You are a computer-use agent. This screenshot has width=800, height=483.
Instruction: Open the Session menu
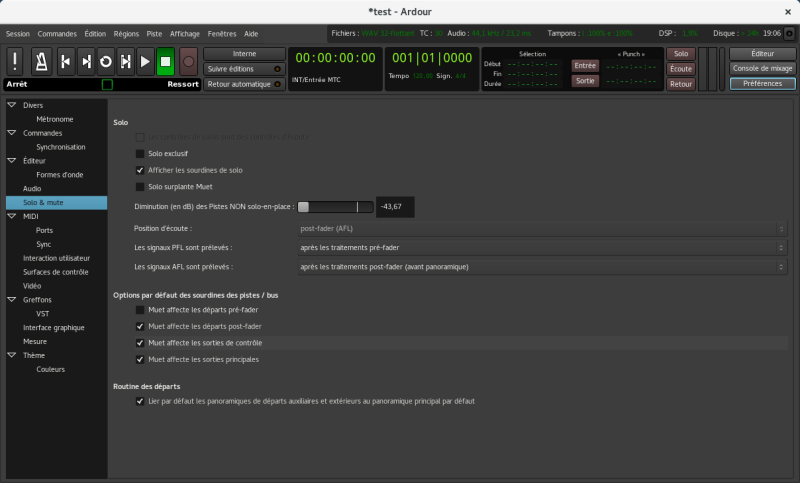18,34
